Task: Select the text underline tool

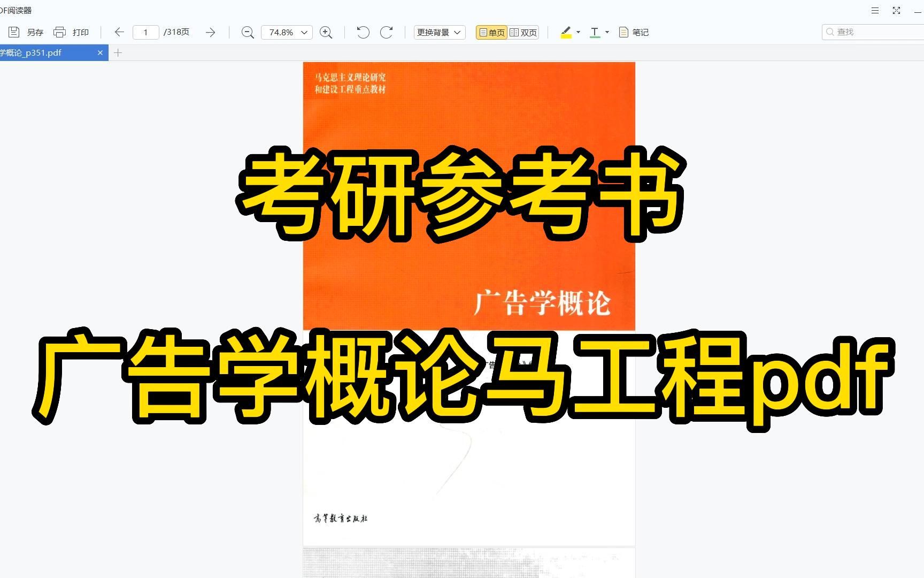Action: coord(595,32)
